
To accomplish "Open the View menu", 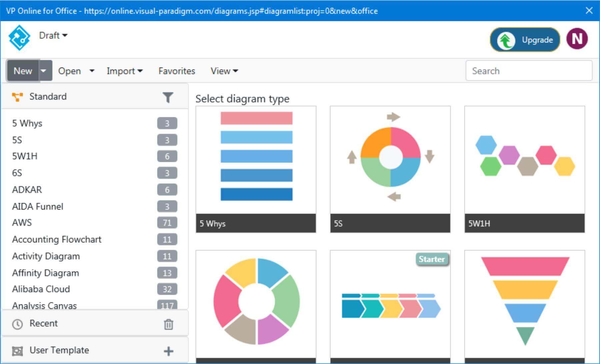I will [x=224, y=71].
